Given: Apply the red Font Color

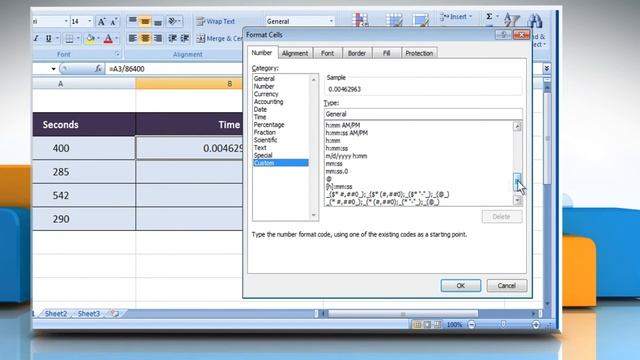Looking at the screenshot, I should (108, 39).
